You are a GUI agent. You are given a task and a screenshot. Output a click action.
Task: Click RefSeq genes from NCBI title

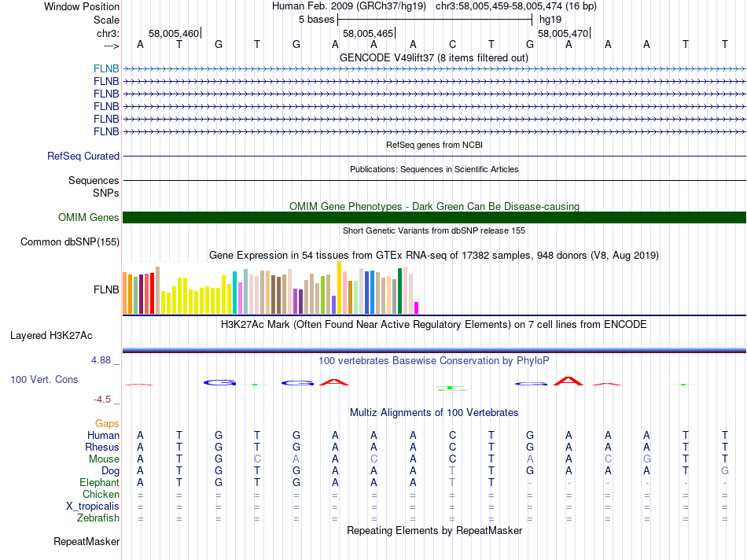click(435, 145)
